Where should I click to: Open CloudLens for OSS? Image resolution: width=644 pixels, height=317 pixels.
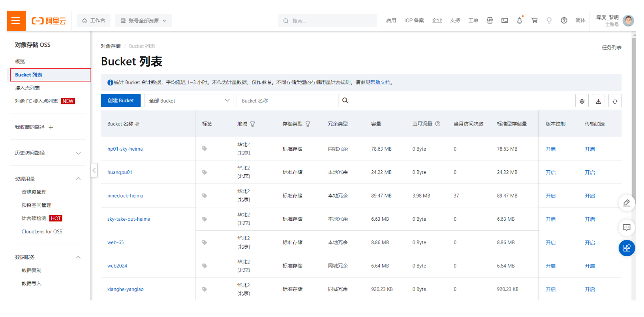pyautogui.click(x=42, y=231)
